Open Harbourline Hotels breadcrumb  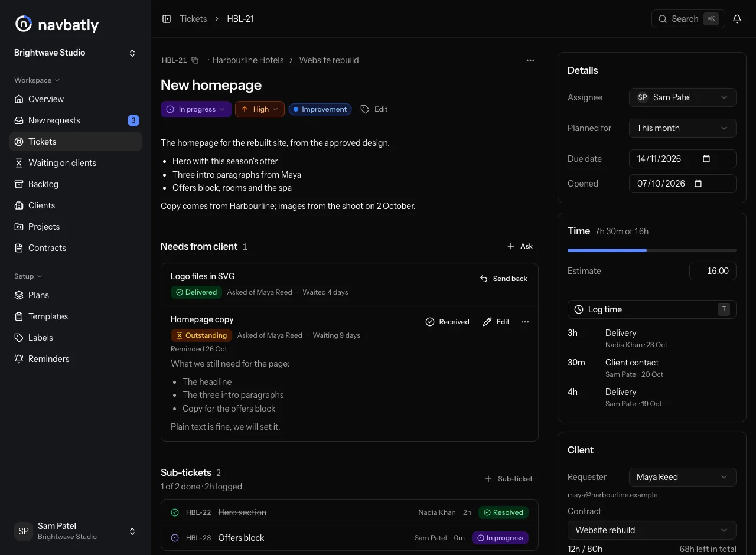pos(248,60)
